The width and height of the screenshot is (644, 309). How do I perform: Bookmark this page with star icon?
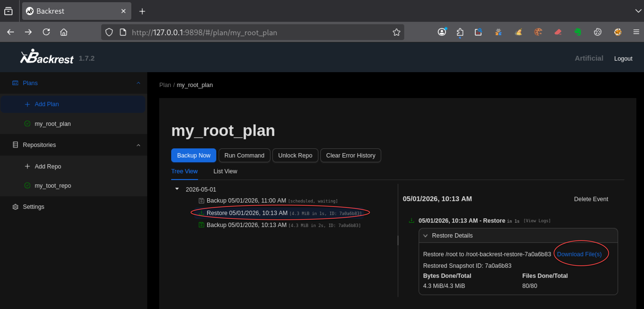(x=396, y=32)
